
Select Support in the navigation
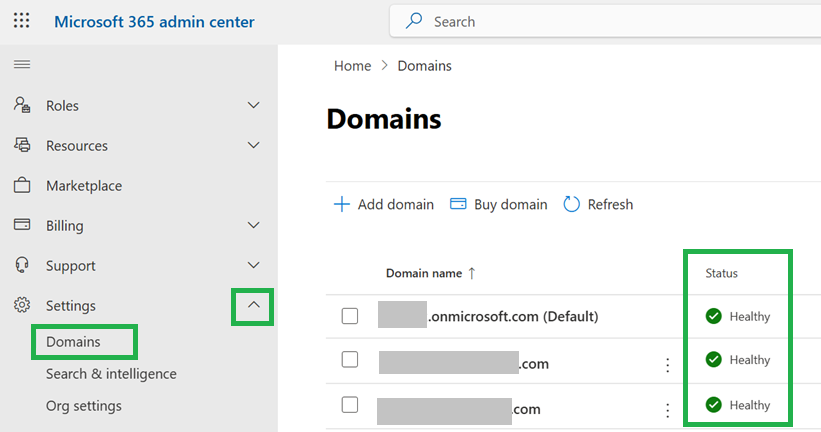[x=71, y=266]
